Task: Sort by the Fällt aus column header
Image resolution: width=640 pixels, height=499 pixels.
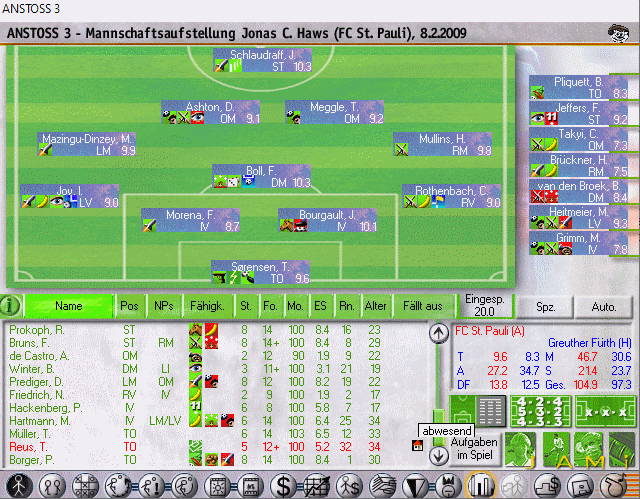Action: [423, 306]
